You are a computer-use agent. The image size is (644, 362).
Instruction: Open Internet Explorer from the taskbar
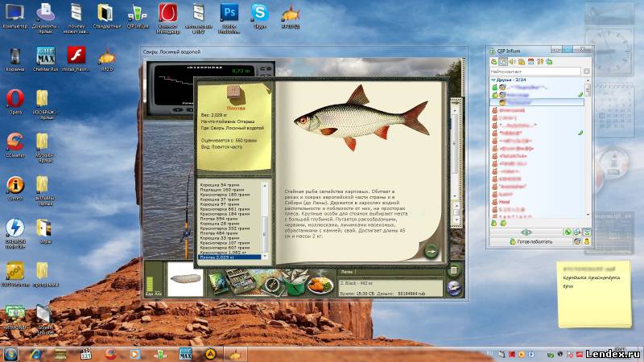(x=35, y=354)
